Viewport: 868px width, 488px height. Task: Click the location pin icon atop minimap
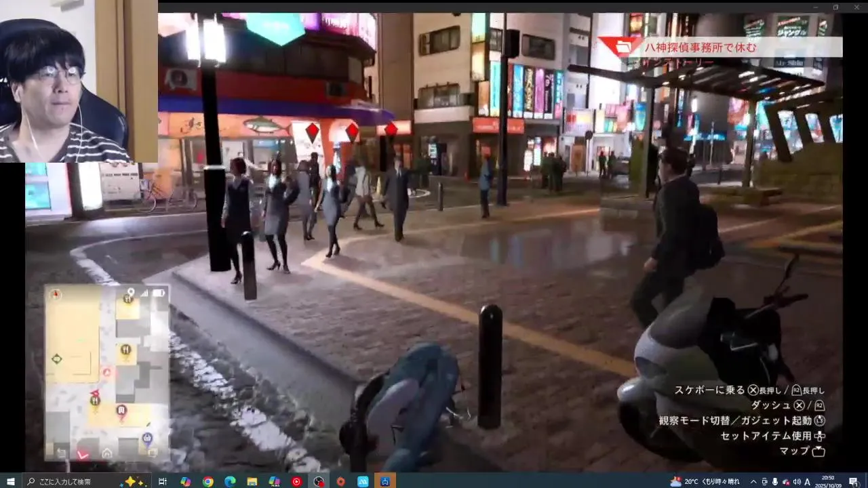coord(131,292)
